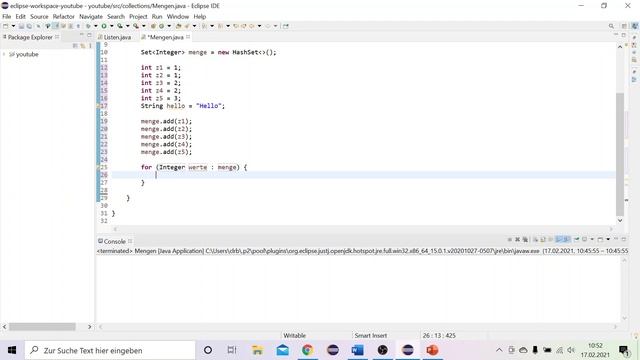Viewport: 640px width, 360px height.
Task: Toggle Word Wrap in the Console
Action: point(551,240)
